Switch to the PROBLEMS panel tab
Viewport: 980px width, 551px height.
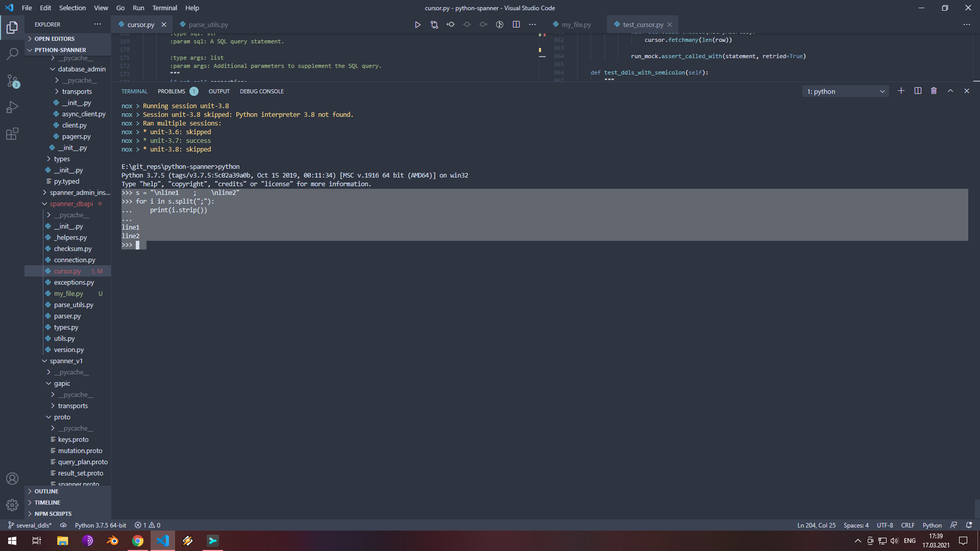[171, 91]
